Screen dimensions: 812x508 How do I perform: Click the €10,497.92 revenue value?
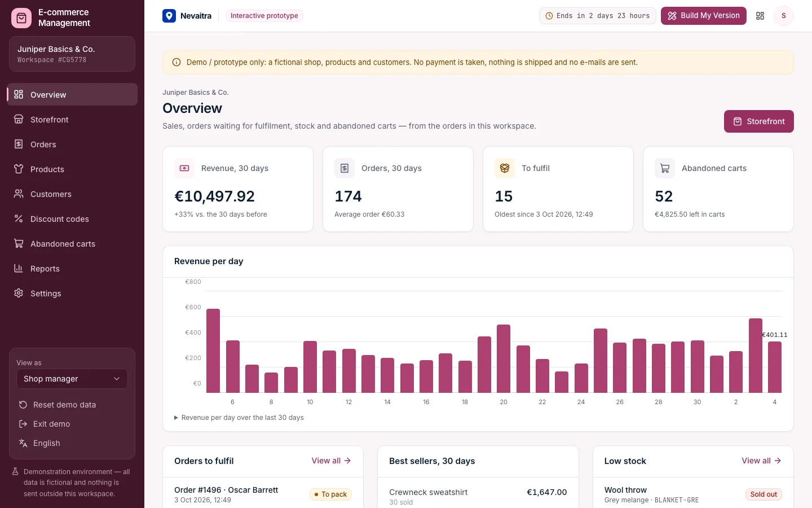coord(215,196)
